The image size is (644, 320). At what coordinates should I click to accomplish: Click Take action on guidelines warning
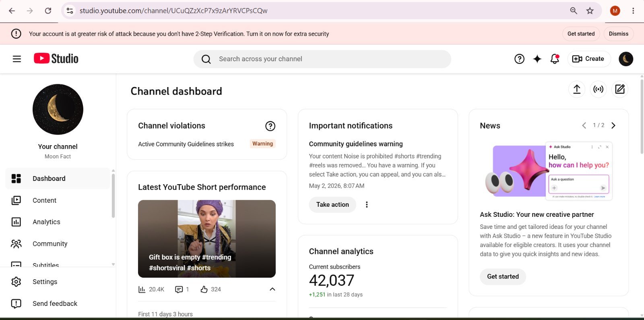point(332,204)
